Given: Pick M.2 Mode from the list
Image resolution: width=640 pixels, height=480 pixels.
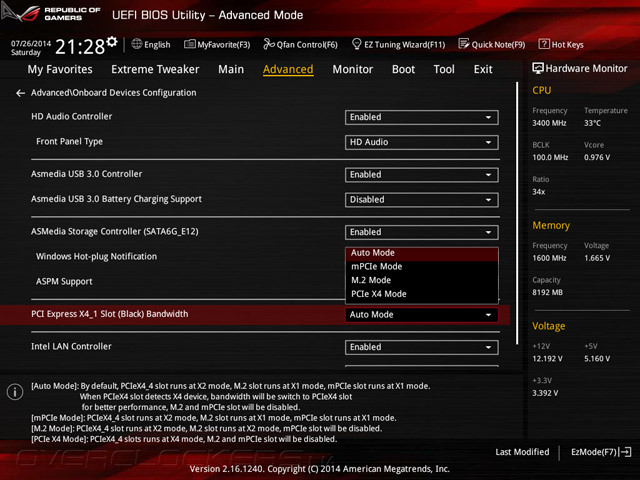Looking at the screenshot, I should click(422, 280).
